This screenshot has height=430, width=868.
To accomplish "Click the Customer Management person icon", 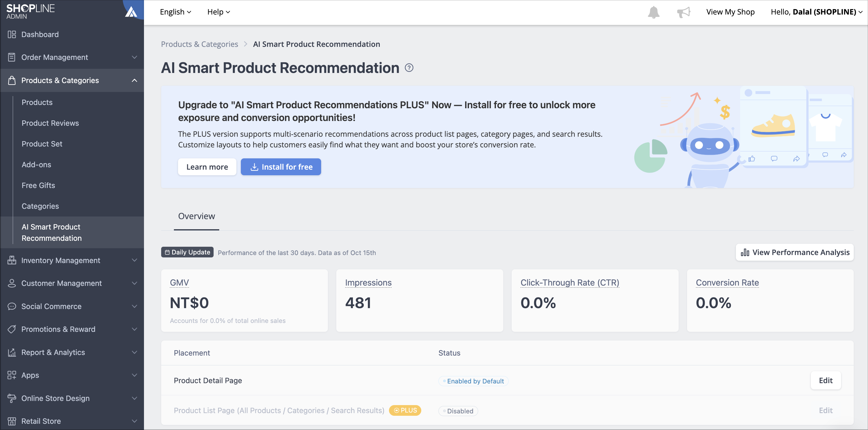I will 12,283.
